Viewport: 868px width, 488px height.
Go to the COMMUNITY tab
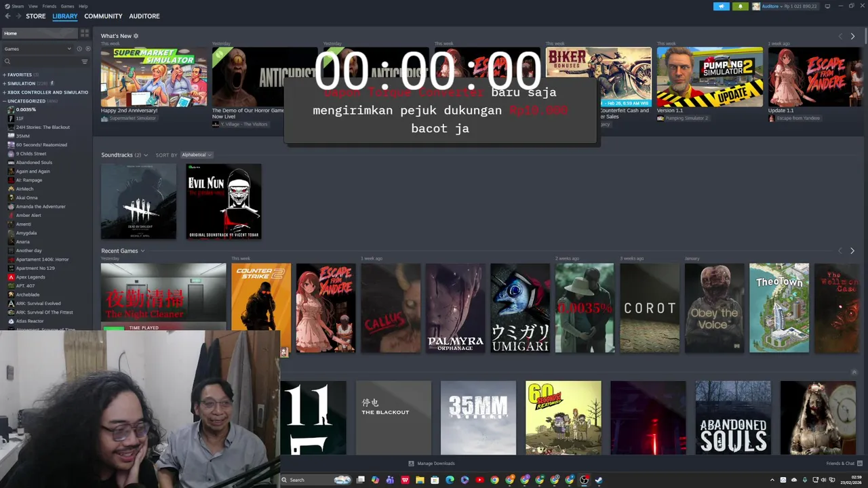tap(103, 16)
